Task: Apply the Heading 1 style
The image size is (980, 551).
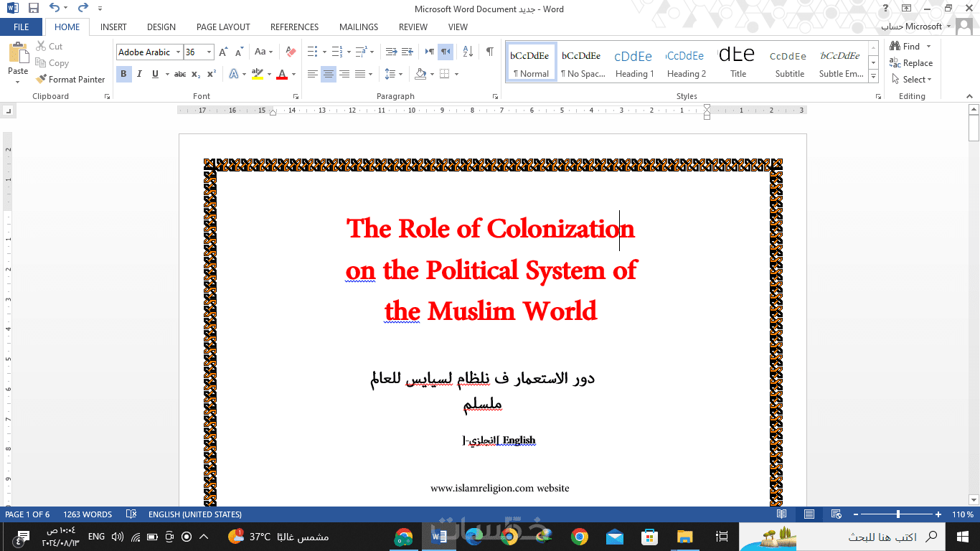Action: pyautogui.click(x=634, y=62)
